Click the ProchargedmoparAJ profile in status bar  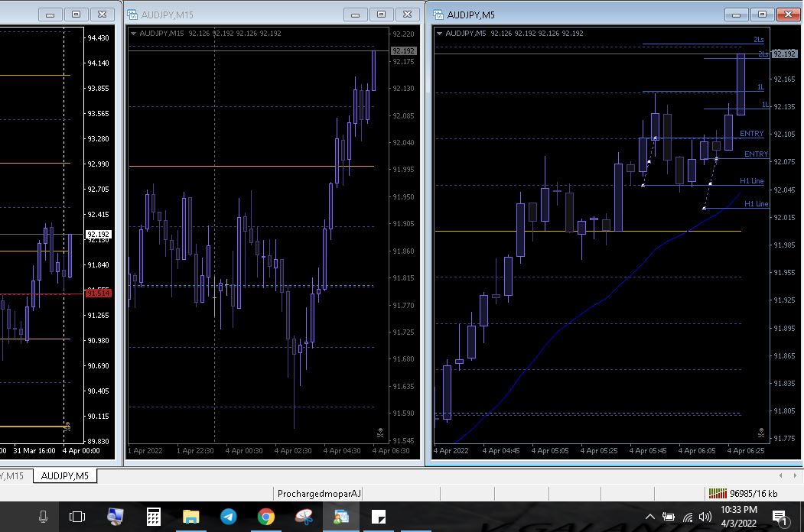(x=319, y=494)
